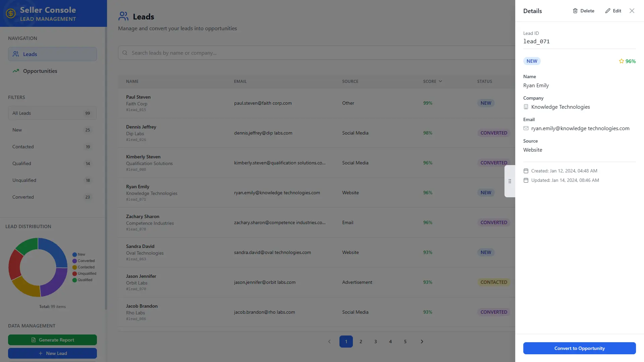This screenshot has height=362, width=644.
Task: Click the SOURCE column header
Action: (x=350, y=81)
